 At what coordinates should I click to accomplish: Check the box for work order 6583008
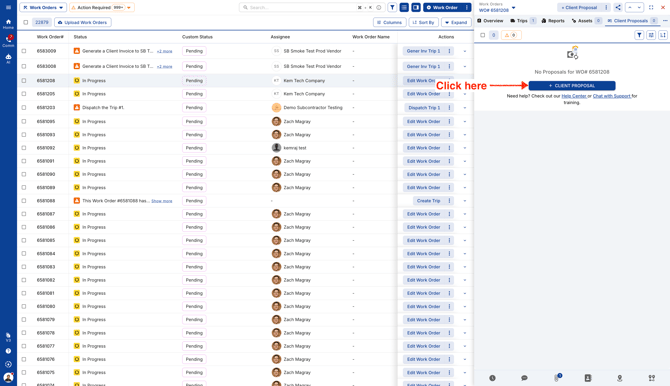24,66
